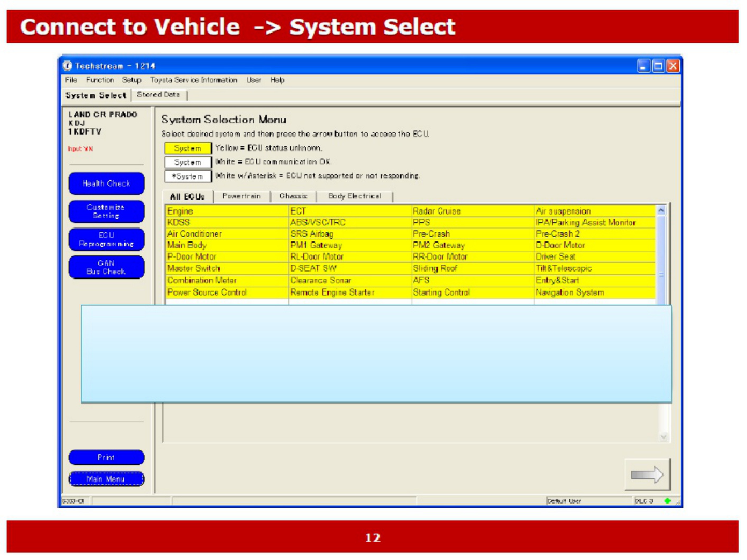The image size is (747, 560).
Task: Click the green connection status indicator
Action: (x=668, y=501)
